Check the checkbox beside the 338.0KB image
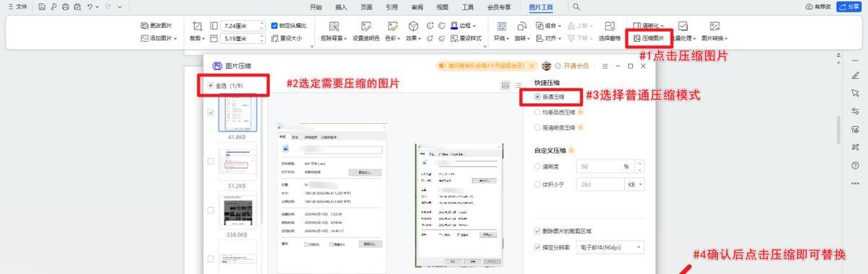868x274 pixels. point(211,210)
